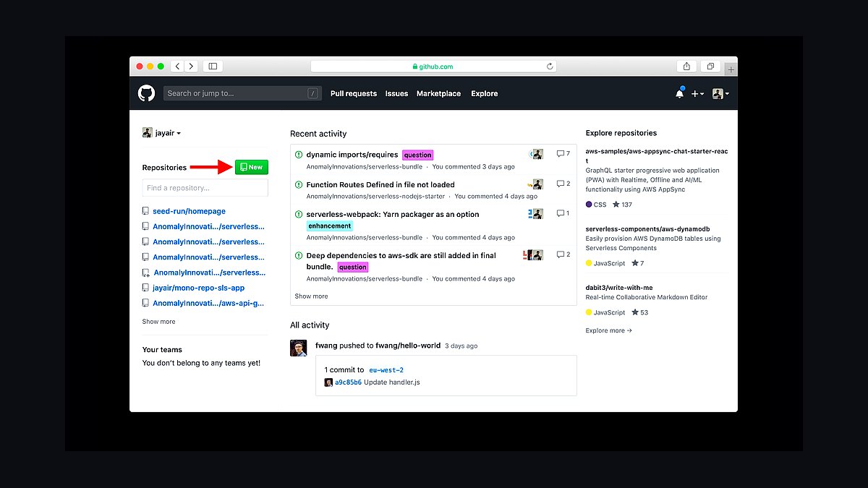Select the question label on Deep dependencies issue

click(x=353, y=267)
